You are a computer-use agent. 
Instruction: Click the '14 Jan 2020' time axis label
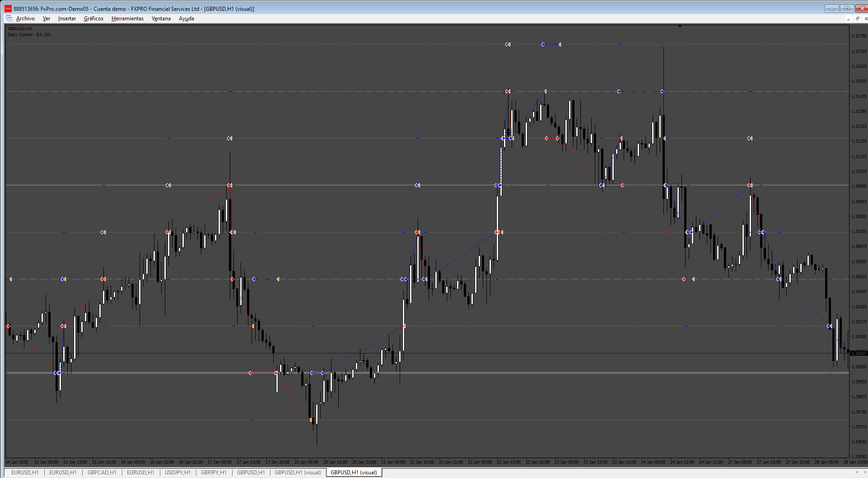pyautogui.click(x=17, y=462)
